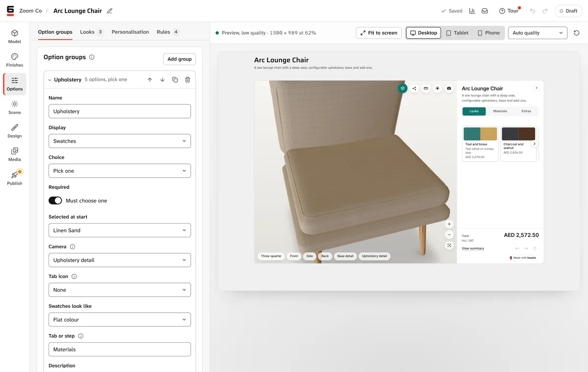Image resolution: width=588 pixels, height=372 pixels.
Task: Select the teal Looks tab in the preview panel
Action: [474, 111]
